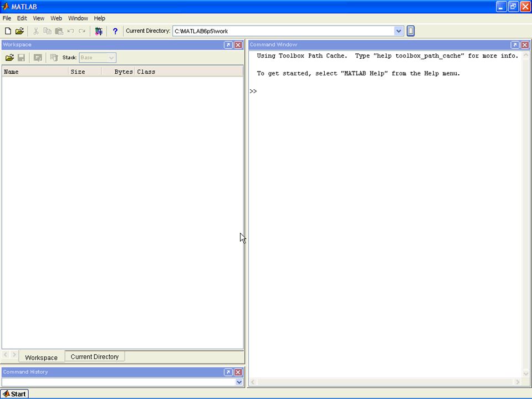Screen dimensions: 532x399
Task: Load data file in Workspace toolbar
Action: pos(9,58)
